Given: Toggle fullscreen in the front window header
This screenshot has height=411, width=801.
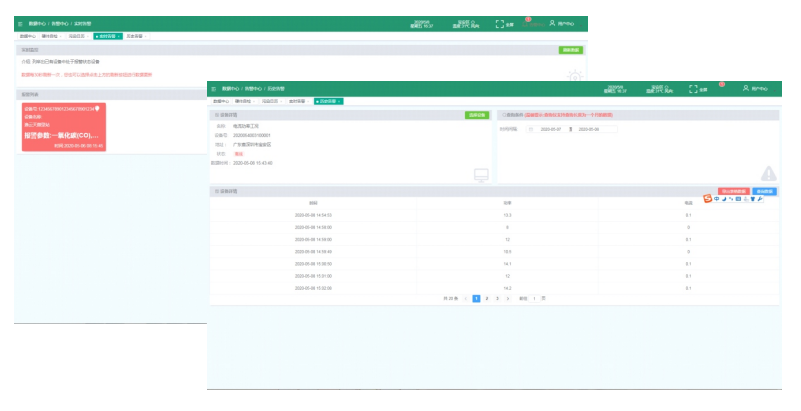Looking at the screenshot, I should tap(692, 89).
